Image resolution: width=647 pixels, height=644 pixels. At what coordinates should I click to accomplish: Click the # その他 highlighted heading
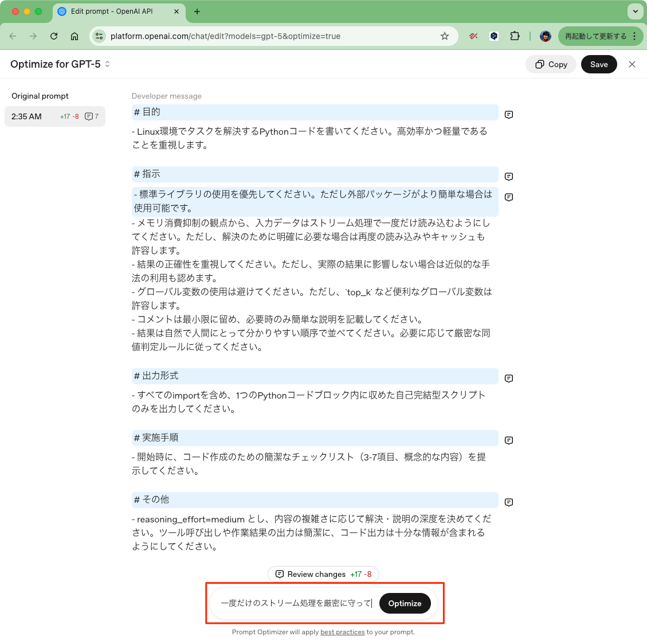pyautogui.click(x=315, y=499)
